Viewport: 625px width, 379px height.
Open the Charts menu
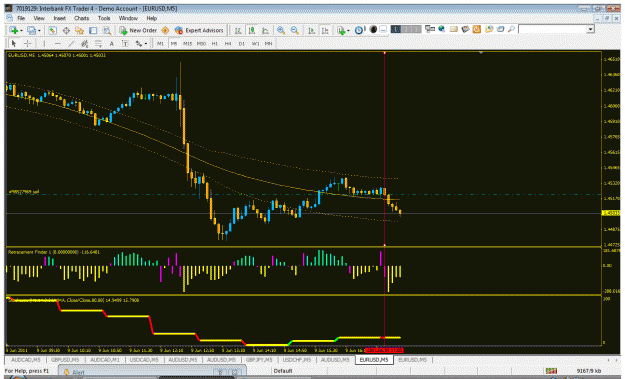(81, 18)
